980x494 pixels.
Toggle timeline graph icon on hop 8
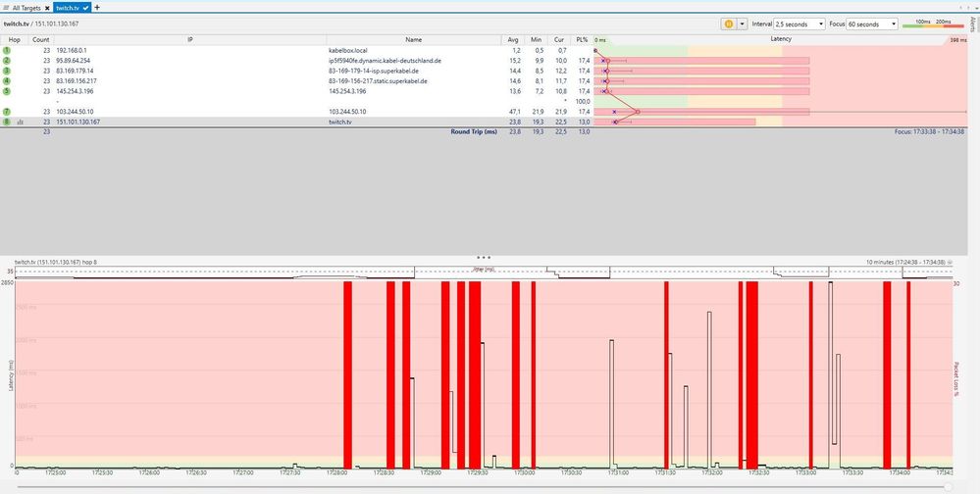point(20,123)
